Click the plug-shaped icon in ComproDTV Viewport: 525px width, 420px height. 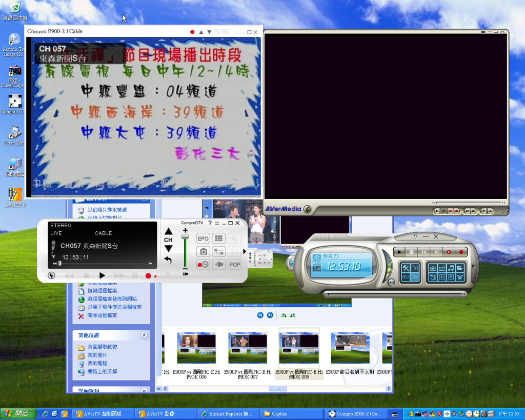218,265
